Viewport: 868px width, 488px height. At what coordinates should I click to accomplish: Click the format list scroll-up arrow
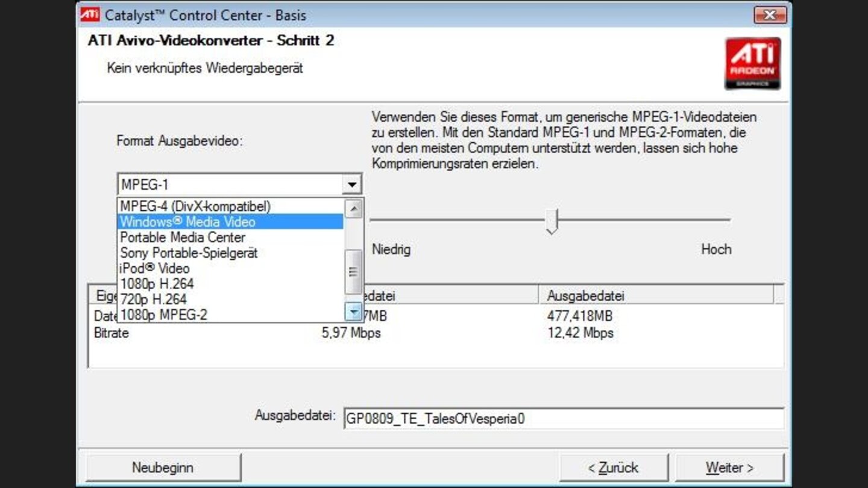(353, 208)
